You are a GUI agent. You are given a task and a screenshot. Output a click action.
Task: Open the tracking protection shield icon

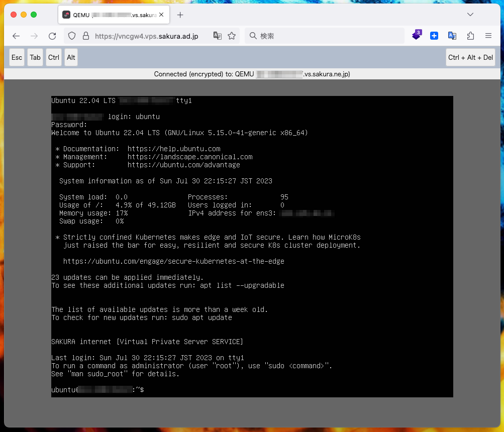[72, 36]
